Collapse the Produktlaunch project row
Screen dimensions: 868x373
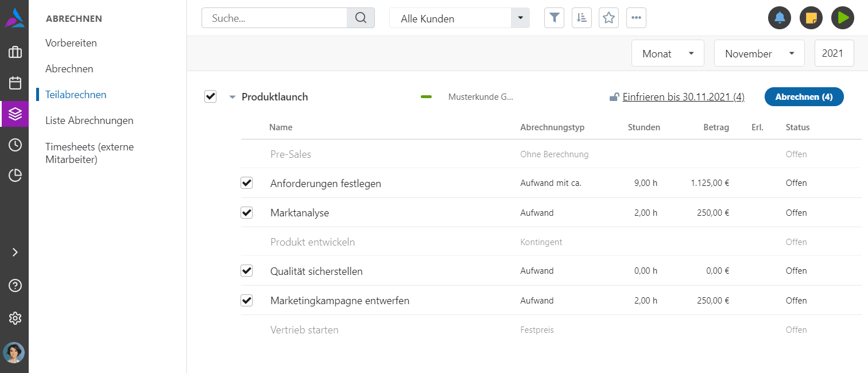232,97
